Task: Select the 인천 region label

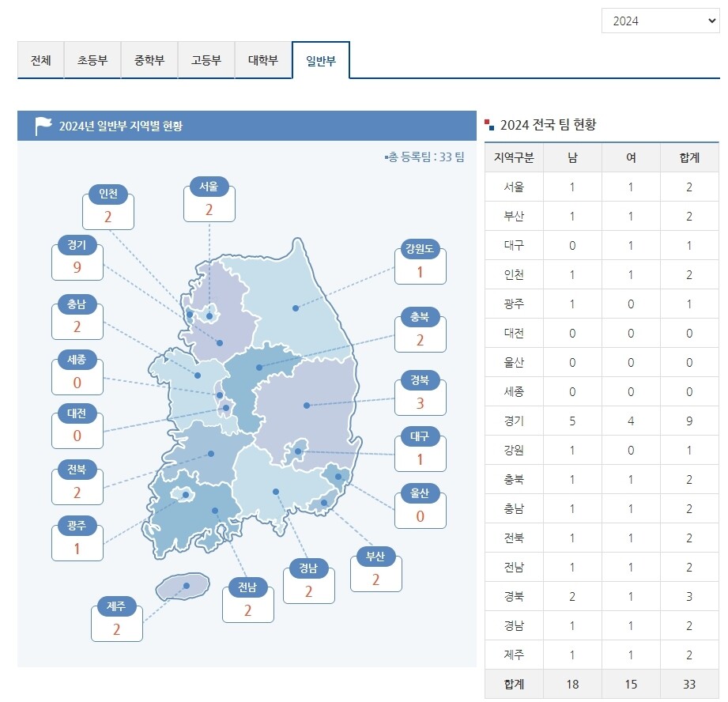Action: tap(108, 194)
